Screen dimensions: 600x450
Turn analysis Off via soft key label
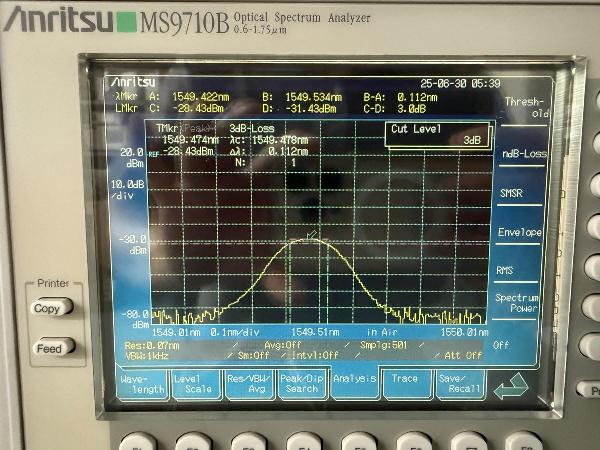501,345
